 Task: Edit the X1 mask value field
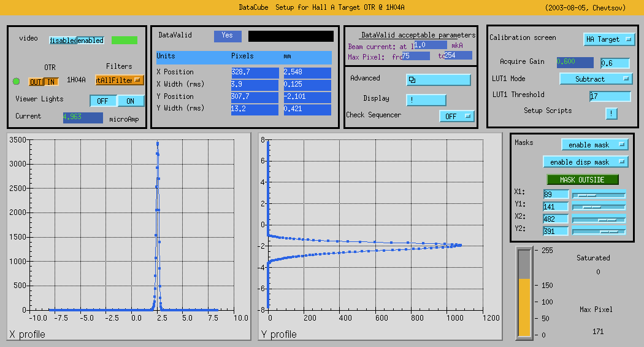(556, 194)
